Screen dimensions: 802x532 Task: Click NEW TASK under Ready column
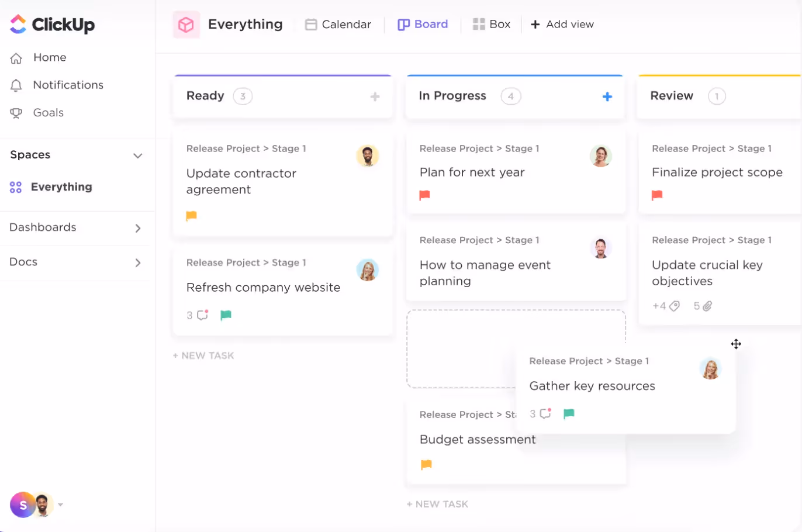click(203, 355)
